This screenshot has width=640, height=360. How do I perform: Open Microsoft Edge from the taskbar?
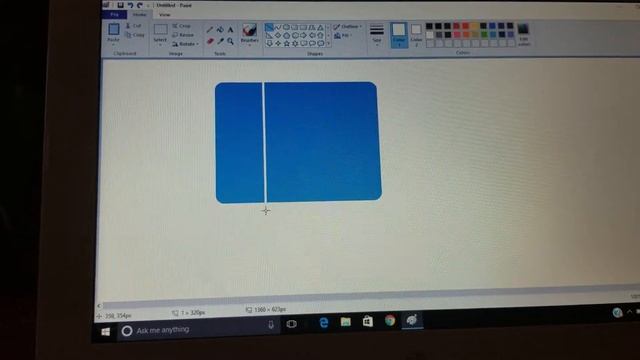(324, 322)
